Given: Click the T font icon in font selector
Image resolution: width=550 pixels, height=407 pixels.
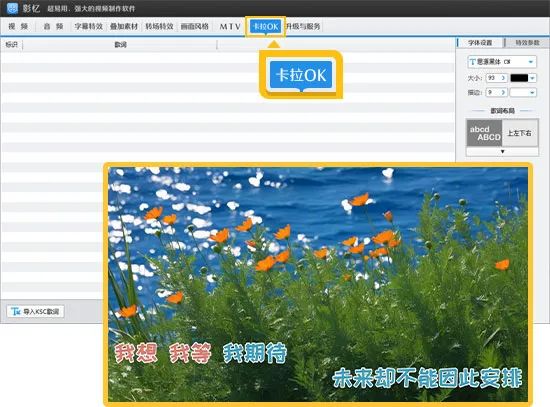Looking at the screenshot, I should pyautogui.click(x=472, y=62).
